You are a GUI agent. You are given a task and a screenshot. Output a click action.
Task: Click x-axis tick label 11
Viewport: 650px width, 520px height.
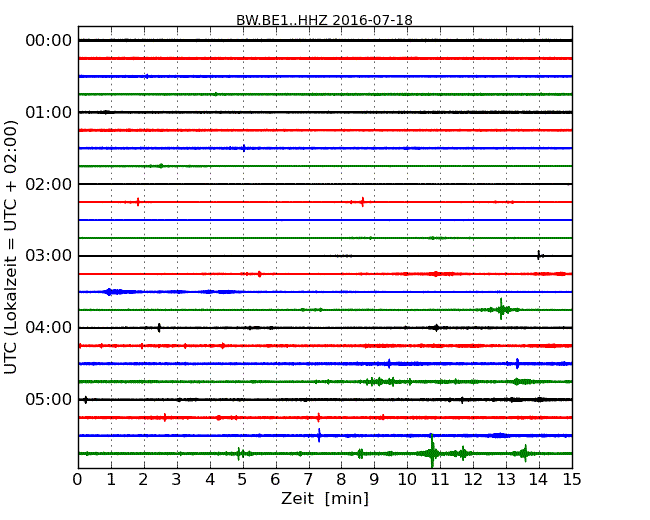pyautogui.click(x=440, y=479)
